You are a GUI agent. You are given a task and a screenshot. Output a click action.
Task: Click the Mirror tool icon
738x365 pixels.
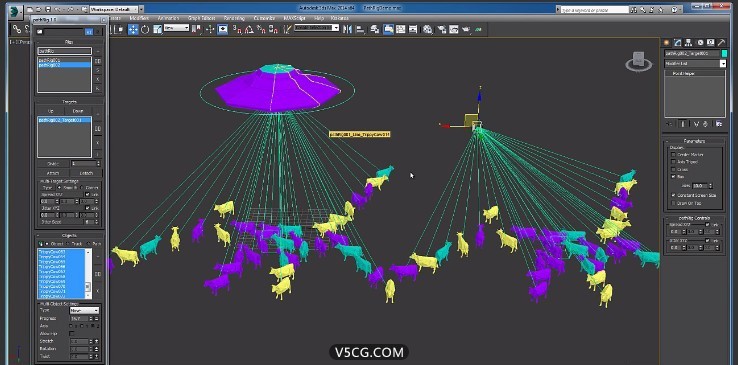pyautogui.click(x=348, y=29)
